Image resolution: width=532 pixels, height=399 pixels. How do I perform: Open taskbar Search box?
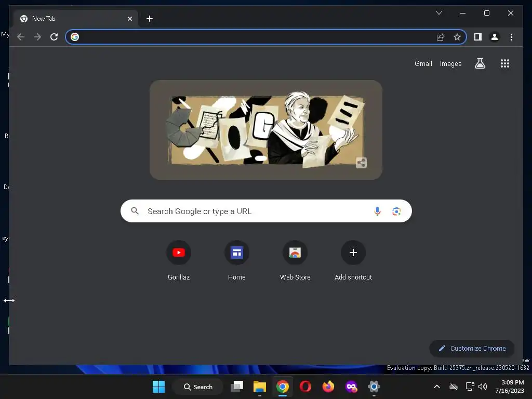pos(198,387)
